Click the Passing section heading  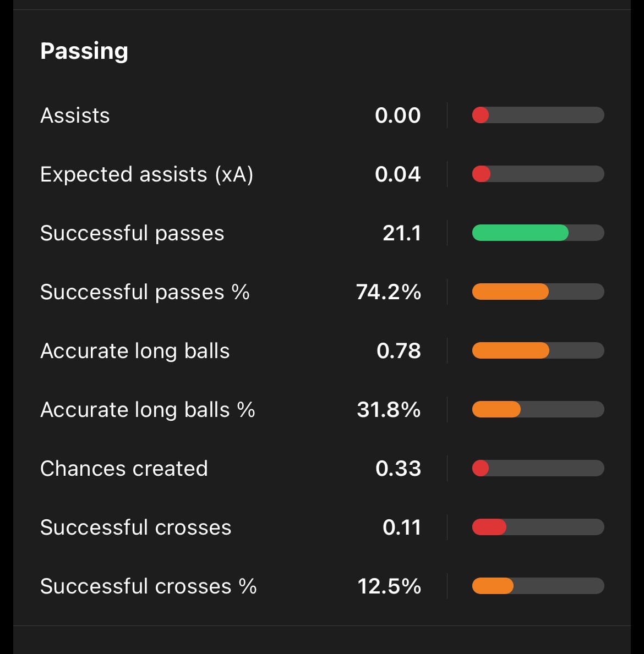point(84,51)
